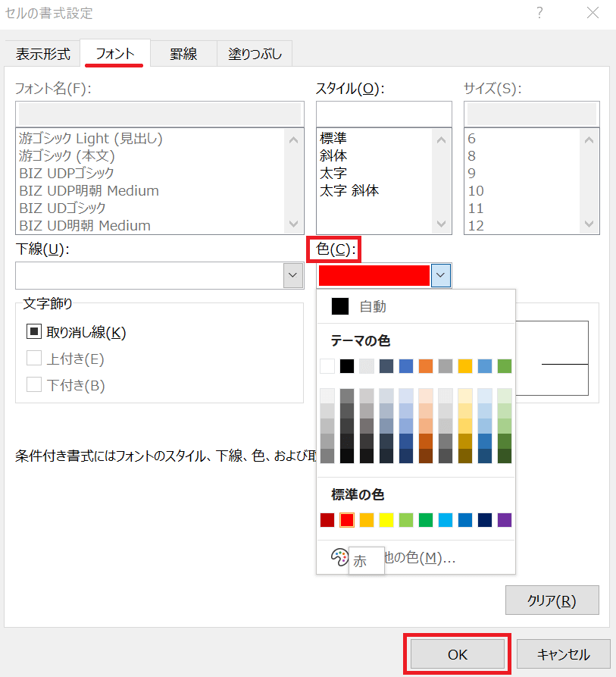Toggle the 上付き checkbox
The height and width of the screenshot is (677, 616).
[34, 359]
